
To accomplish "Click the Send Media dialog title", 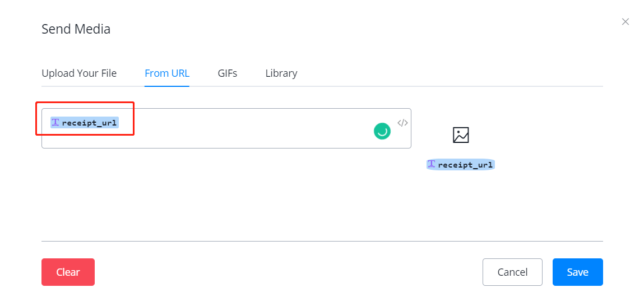I will (x=76, y=29).
